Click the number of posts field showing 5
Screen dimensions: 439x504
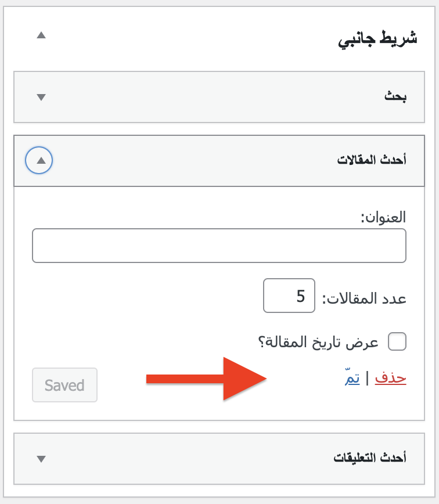[289, 296]
